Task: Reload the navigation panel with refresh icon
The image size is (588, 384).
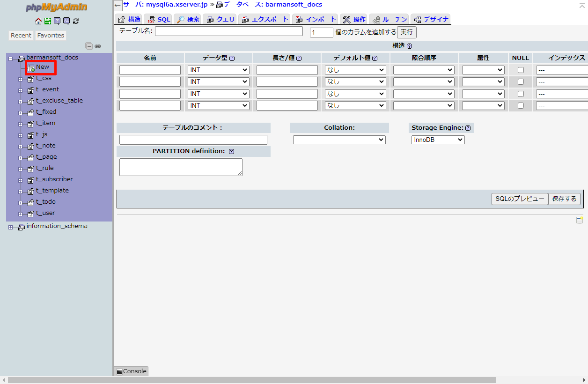Action: (x=76, y=21)
